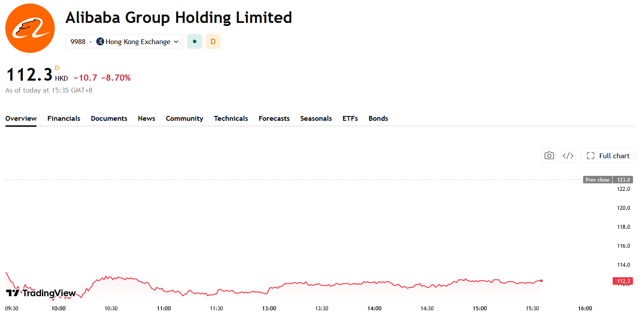Click the 15:00 time axis label
Screen dimensions: 644x320
[480, 308]
